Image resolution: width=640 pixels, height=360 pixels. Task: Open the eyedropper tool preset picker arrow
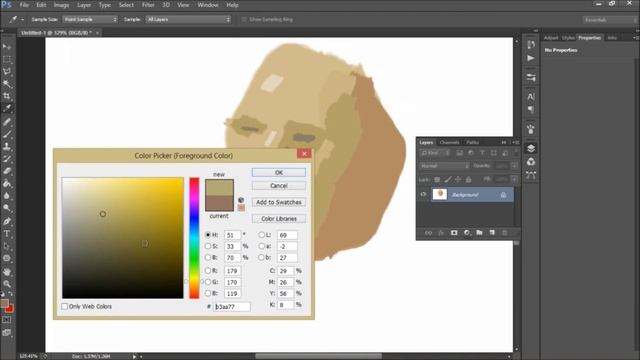pos(22,20)
